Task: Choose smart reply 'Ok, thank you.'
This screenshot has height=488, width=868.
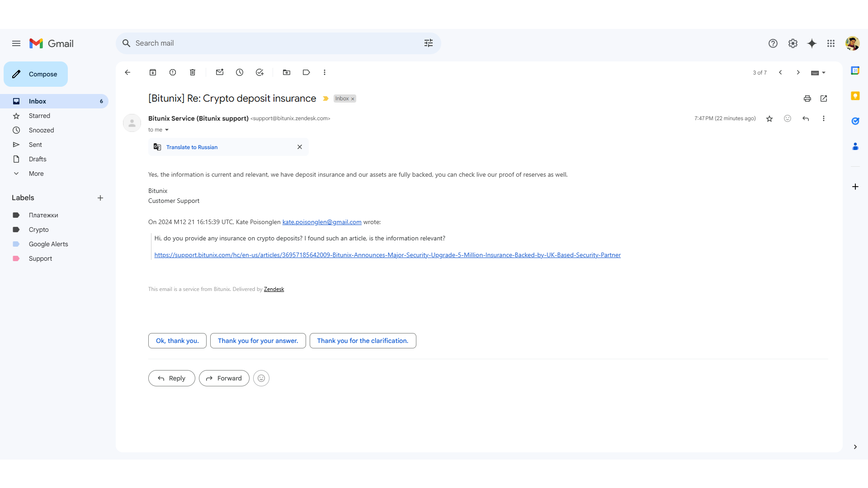Action: coord(177,341)
